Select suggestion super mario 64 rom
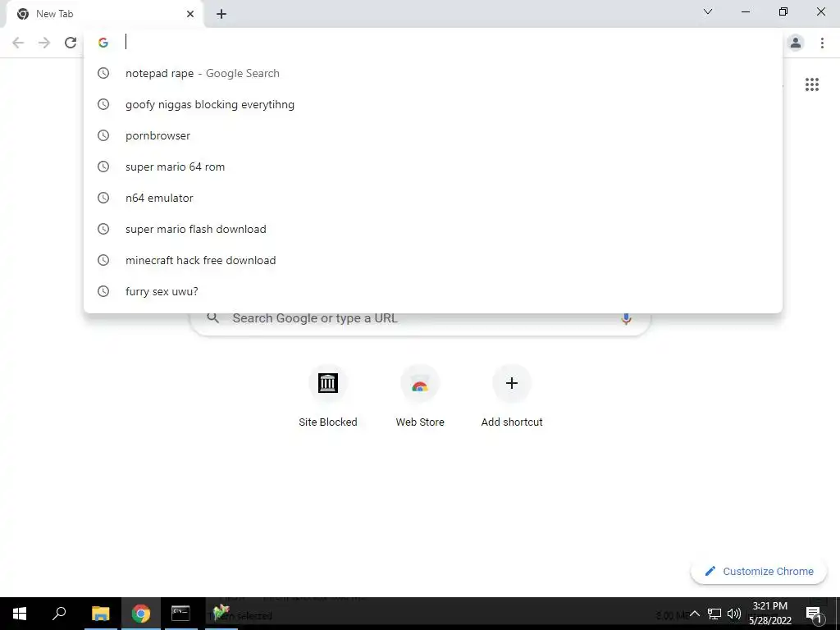The image size is (840, 630). coord(433,167)
